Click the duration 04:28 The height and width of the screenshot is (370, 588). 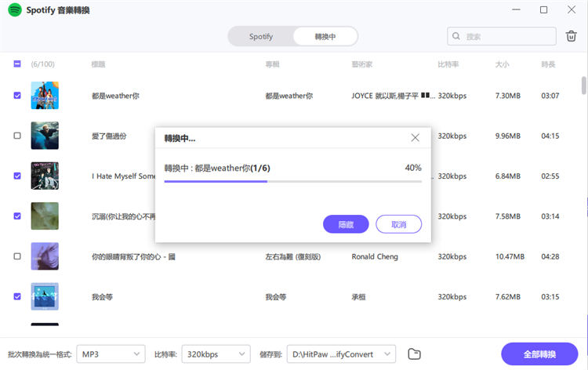[x=550, y=256]
